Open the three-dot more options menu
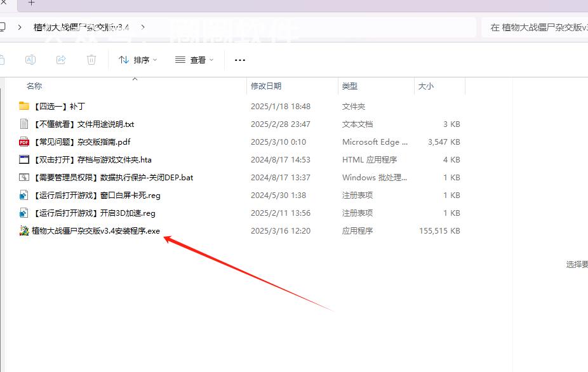Viewport: 588px width, 372px height. point(239,60)
